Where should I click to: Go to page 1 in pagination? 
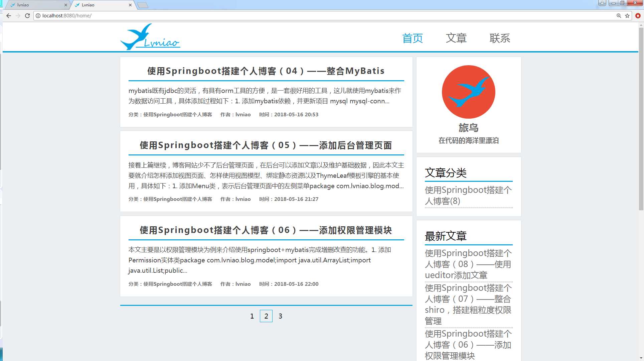coord(252,316)
